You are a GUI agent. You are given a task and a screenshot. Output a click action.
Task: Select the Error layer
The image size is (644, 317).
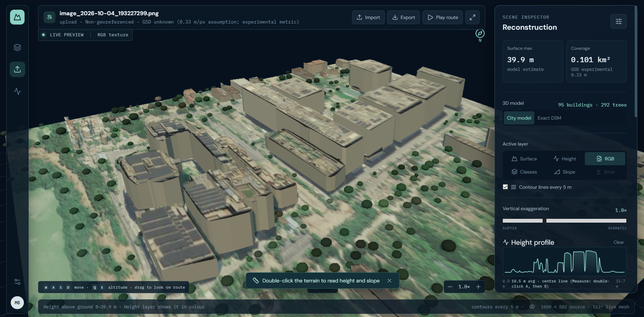(x=605, y=172)
